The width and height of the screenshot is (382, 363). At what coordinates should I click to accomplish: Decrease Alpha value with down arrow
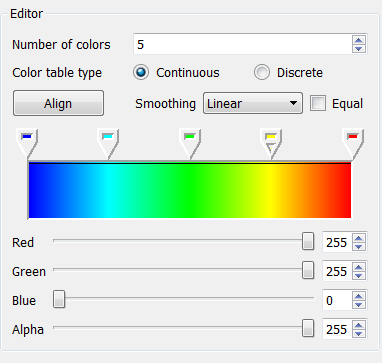click(x=359, y=334)
